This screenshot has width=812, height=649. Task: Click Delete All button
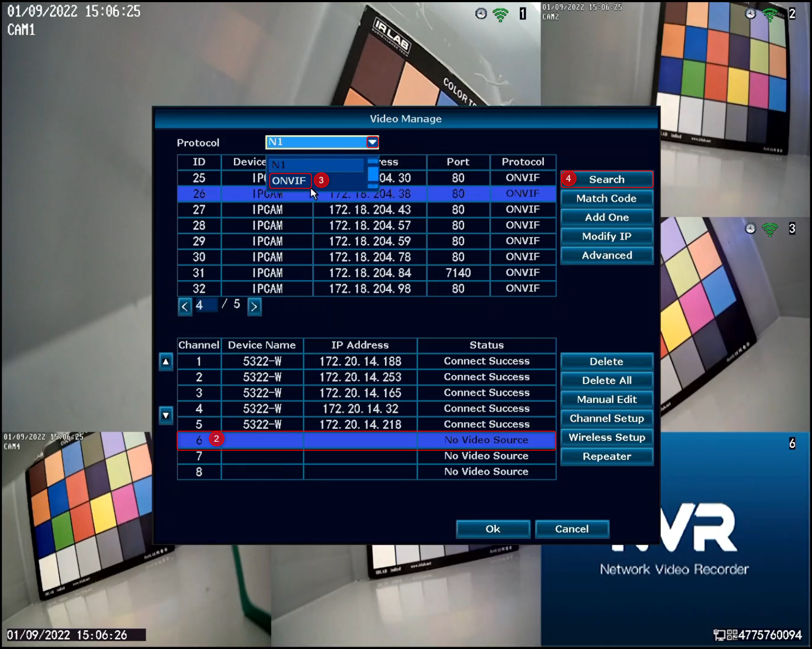click(x=607, y=381)
